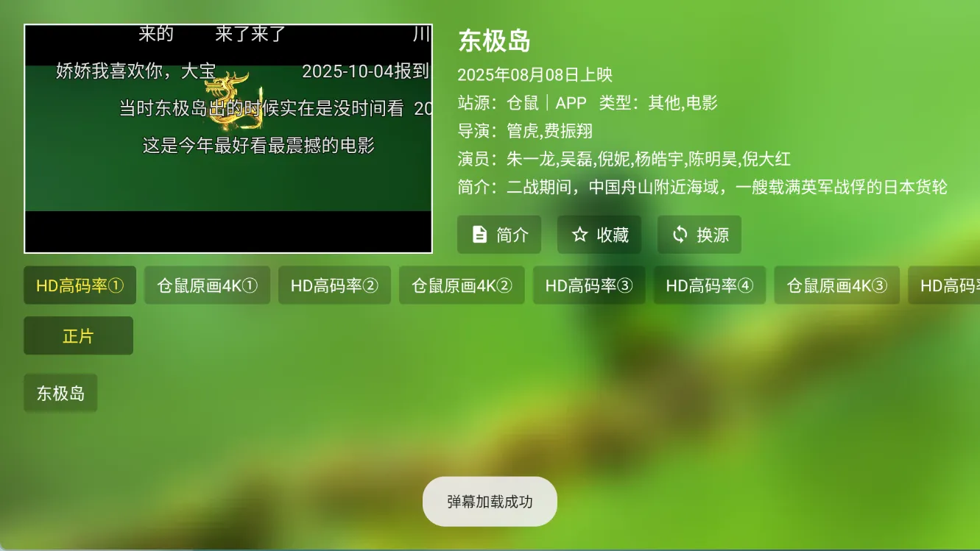Play the 正片 feature film

click(78, 335)
